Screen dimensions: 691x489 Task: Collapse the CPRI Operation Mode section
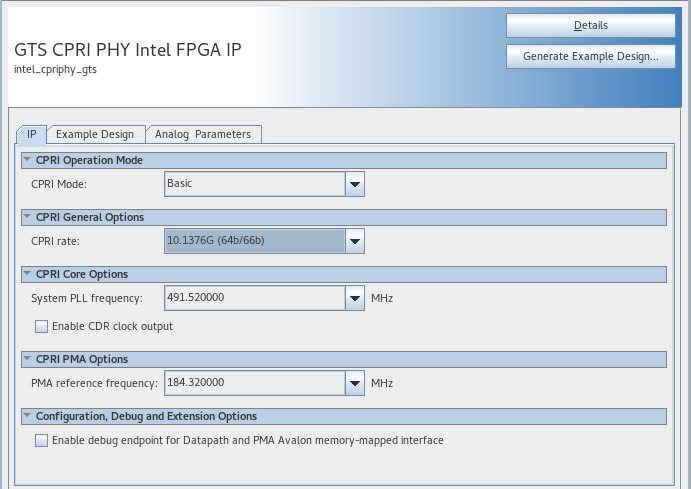pyautogui.click(x=27, y=160)
